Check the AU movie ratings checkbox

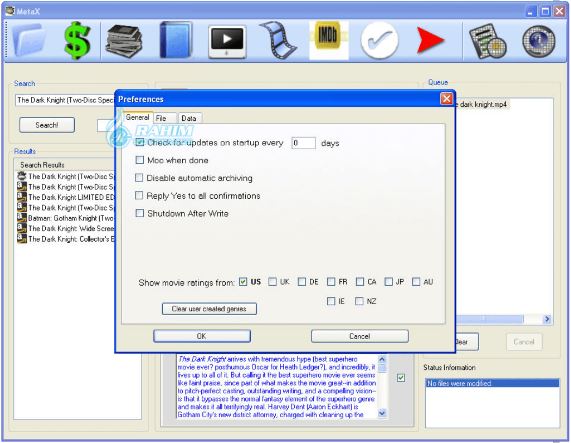tap(416, 281)
